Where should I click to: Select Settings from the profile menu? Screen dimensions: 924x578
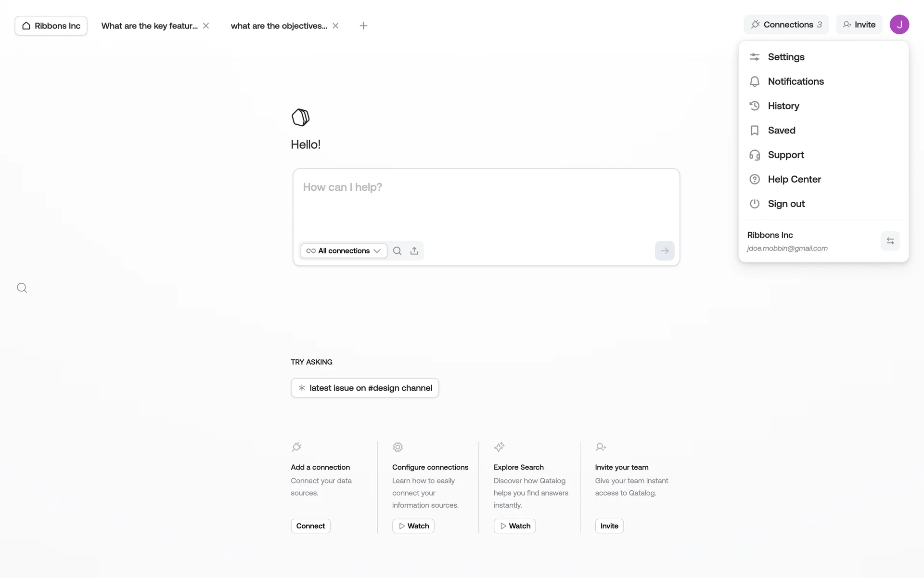[786, 57]
